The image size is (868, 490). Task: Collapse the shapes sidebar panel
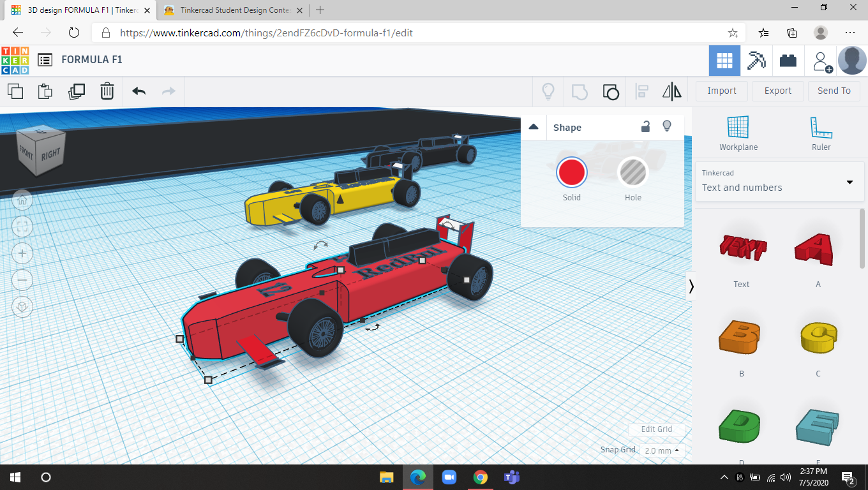(691, 286)
